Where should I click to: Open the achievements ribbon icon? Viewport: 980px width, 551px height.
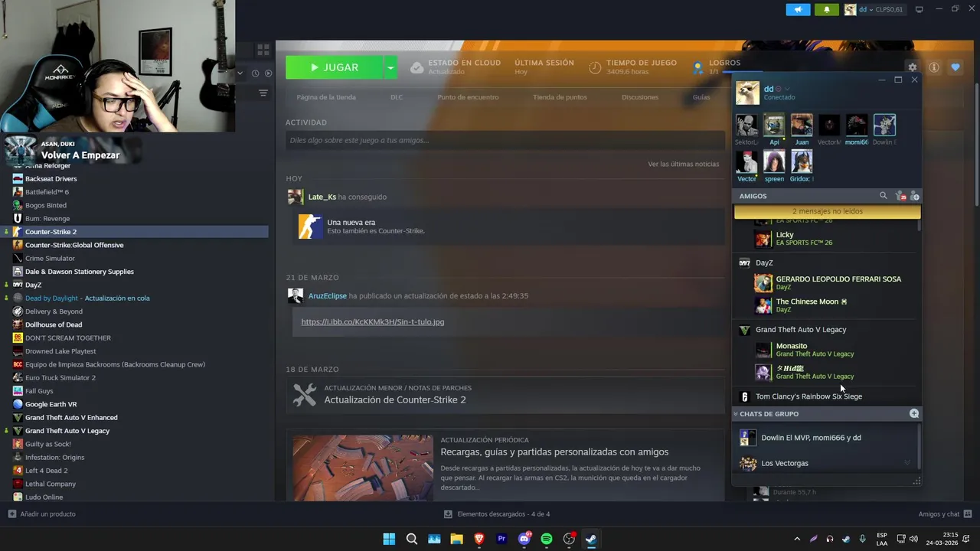(x=697, y=67)
